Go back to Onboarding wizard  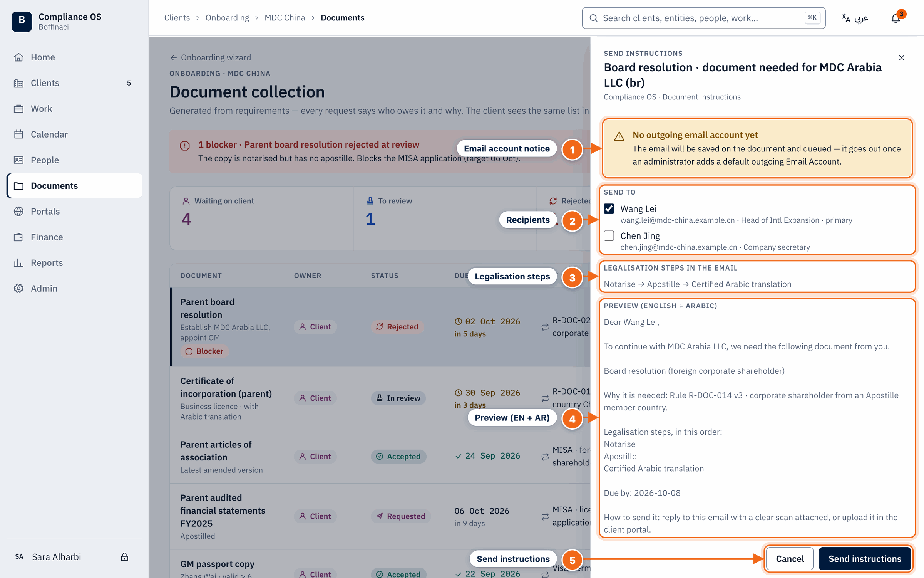[211, 57]
